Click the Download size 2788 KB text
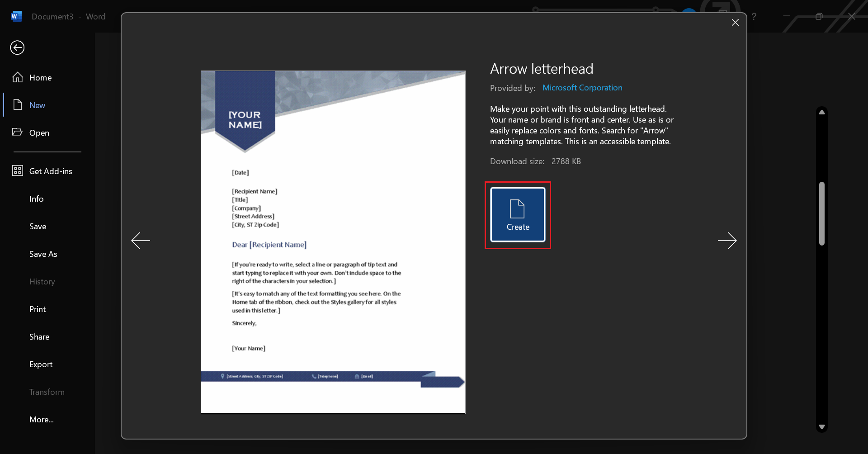Screen dimensions: 868x454 (x=535, y=161)
